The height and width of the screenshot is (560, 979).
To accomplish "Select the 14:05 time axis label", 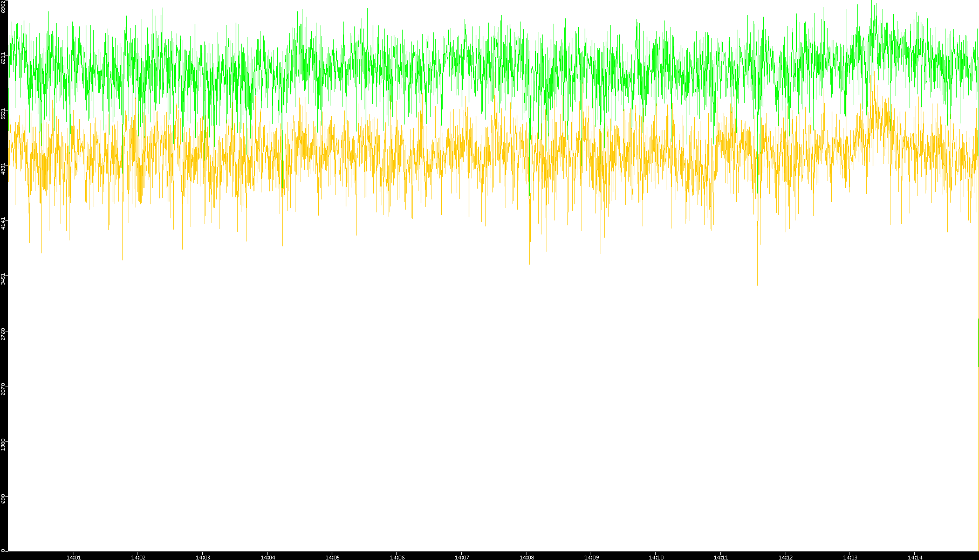I will pos(332,557).
